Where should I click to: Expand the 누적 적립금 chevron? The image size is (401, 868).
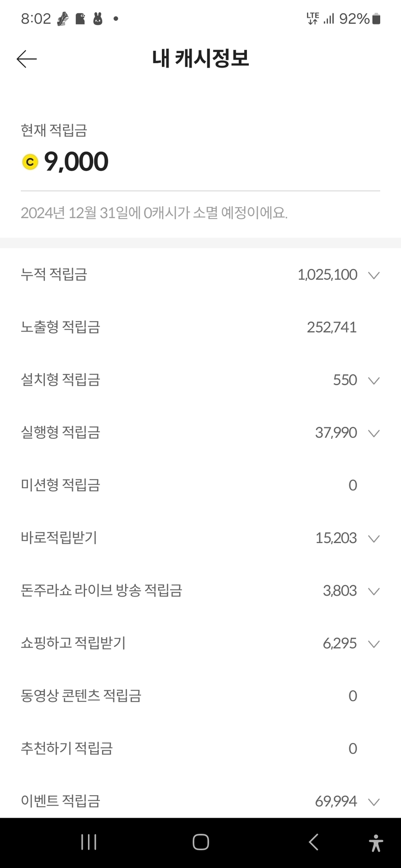(x=373, y=275)
